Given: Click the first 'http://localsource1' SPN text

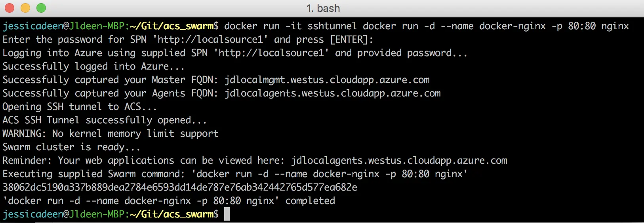Looking at the screenshot, I should point(210,40).
